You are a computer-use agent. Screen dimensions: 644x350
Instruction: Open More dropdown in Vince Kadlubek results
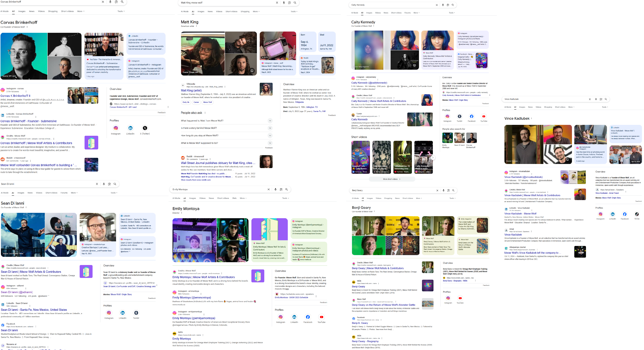[571, 107]
